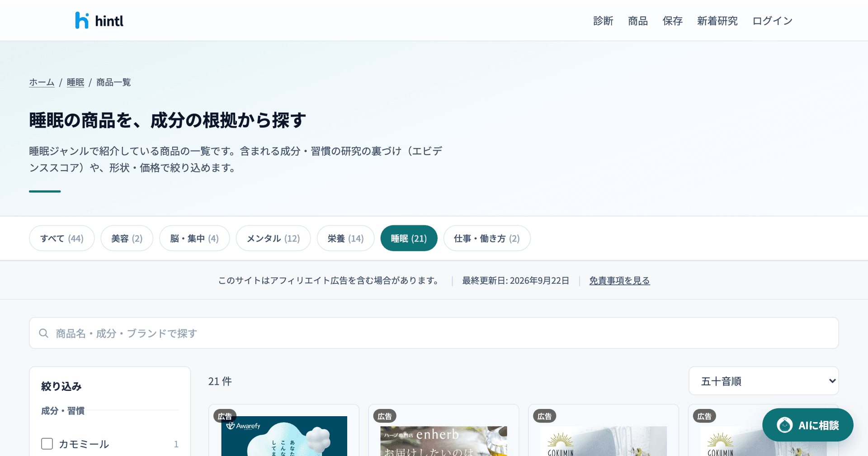Select the すべて (44) category tab
Viewport: 868px width, 456px height.
[x=62, y=238]
